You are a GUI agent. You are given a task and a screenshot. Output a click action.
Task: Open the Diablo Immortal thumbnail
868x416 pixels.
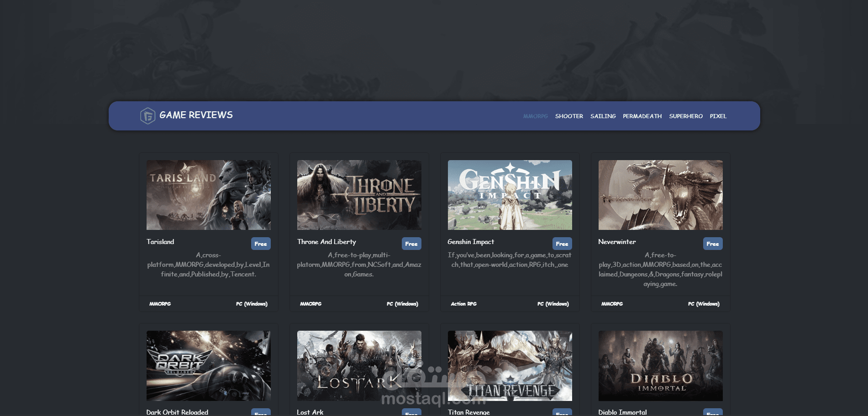pyautogui.click(x=661, y=366)
